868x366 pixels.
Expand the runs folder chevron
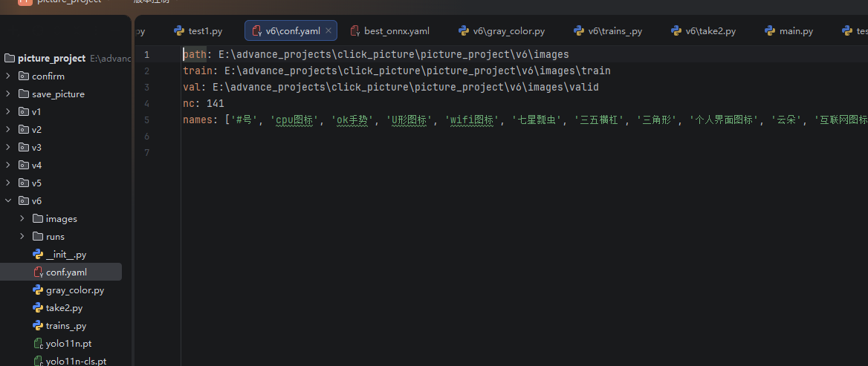22,237
